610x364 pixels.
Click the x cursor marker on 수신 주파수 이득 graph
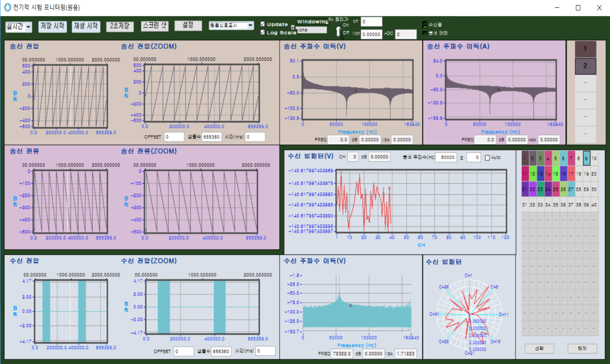[x=351, y=305]
